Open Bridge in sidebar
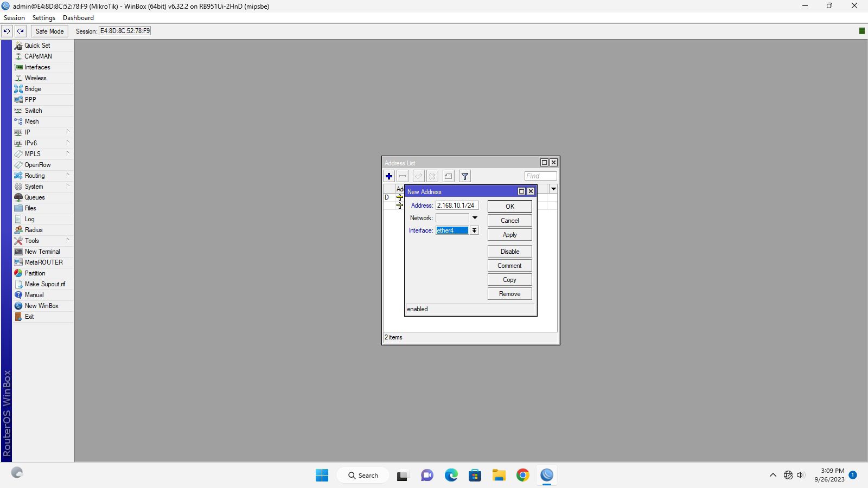The height and width of the screenshot is (488, 868). click(x=43, y=89)
